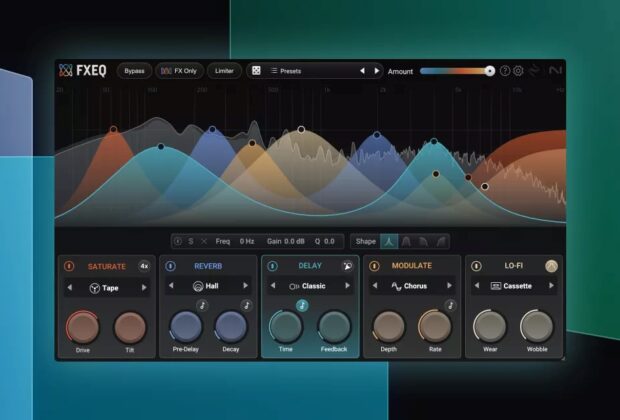Click the Delay ping-pong icon
The image size is (620, 420).
(347, 266)
